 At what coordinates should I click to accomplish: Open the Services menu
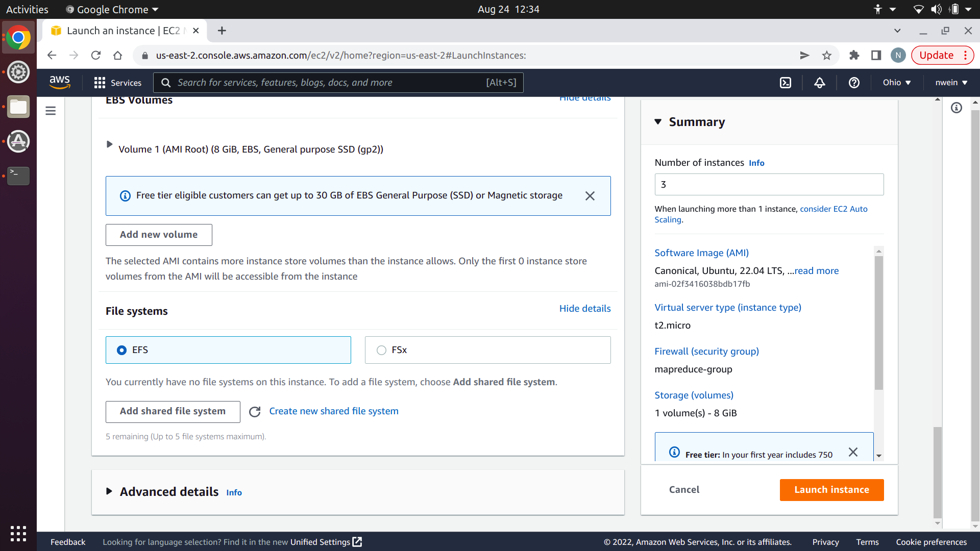point(118,83)
